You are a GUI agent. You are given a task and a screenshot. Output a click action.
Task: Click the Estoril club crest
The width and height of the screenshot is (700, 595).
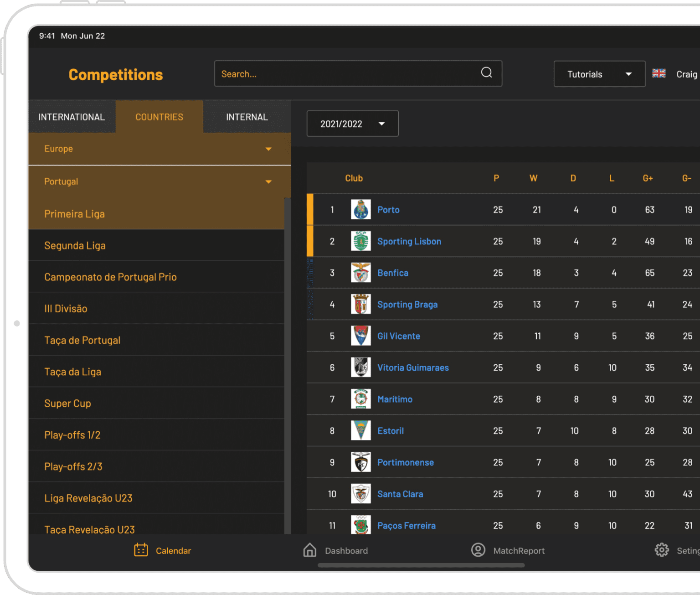(361, 430)
